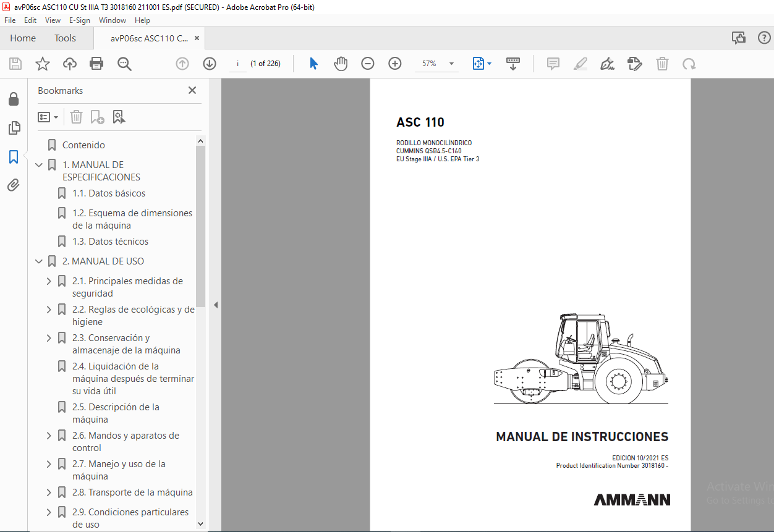Expand 2.3. Conservación y almacenaje bookmark
Viewport: 774px width, 532px height.
point(49,338)
